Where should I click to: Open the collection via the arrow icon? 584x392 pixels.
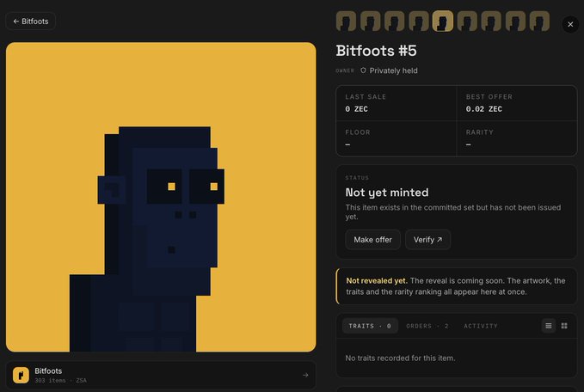[x=305, y=375]
